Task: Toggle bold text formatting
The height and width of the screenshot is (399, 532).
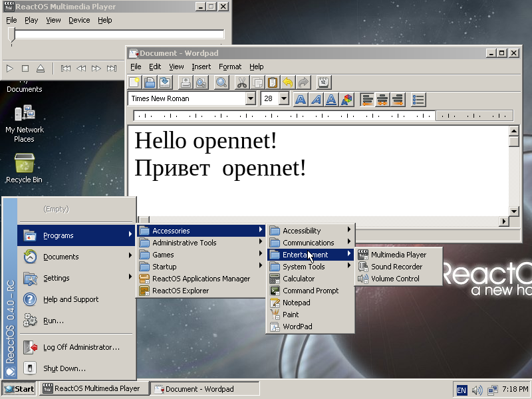Action: coord(301,100)
